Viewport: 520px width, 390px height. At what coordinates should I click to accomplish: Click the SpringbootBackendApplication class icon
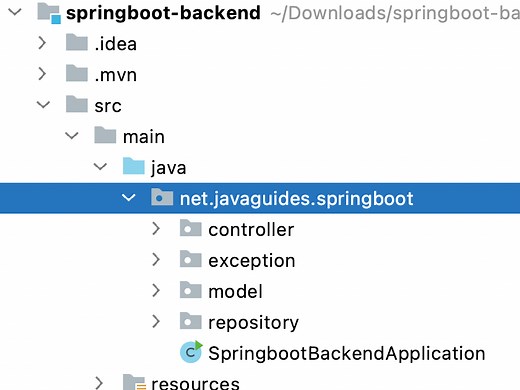[x=191, y=352]
